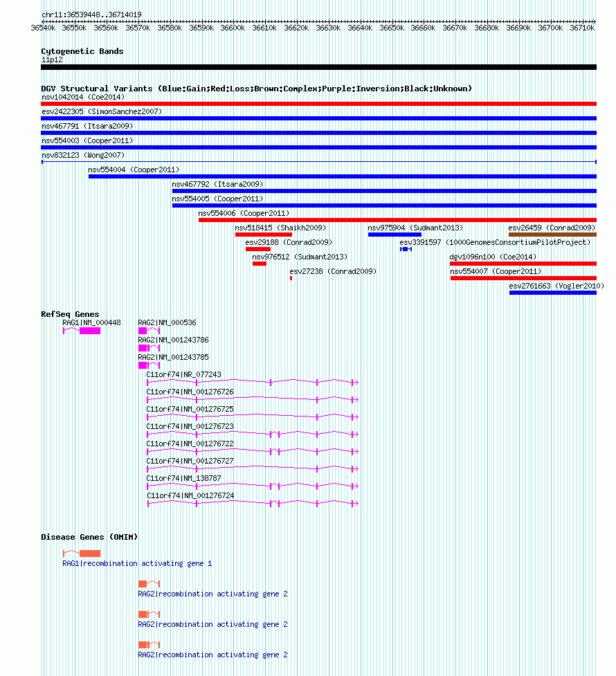616x676 pixels.
Task: Open transcript RAG2|NM_001243785 label
Action: (x=174, y=358)
